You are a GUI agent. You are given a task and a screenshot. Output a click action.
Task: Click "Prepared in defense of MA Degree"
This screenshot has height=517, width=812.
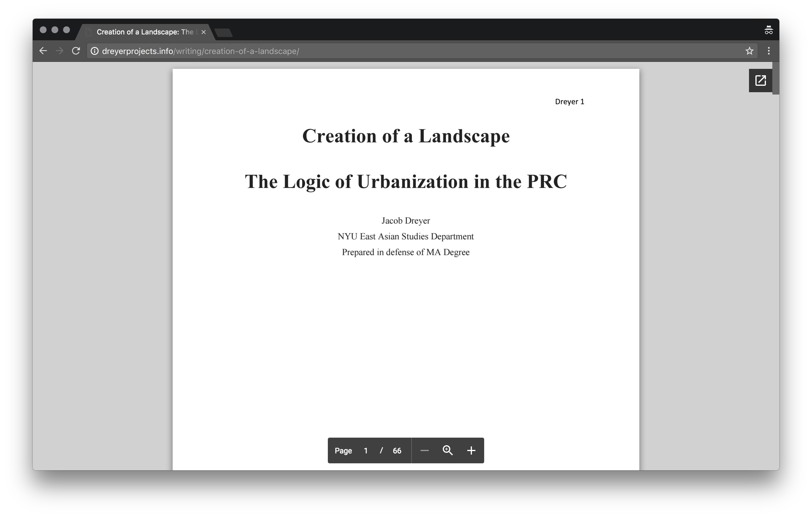pyautogui.click(x=406, y=252)
